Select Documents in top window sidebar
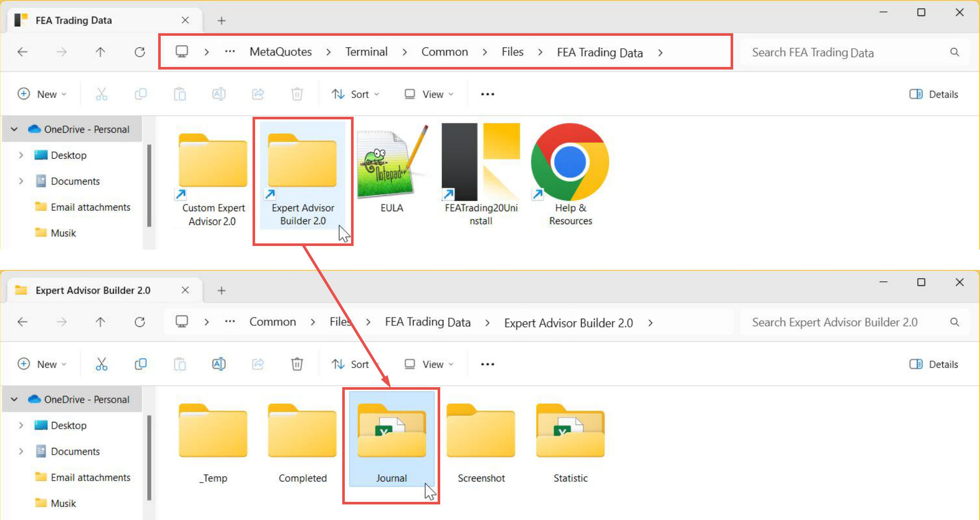Image resolution: width=980 pixels, height=520 pixels. point(67,181)
